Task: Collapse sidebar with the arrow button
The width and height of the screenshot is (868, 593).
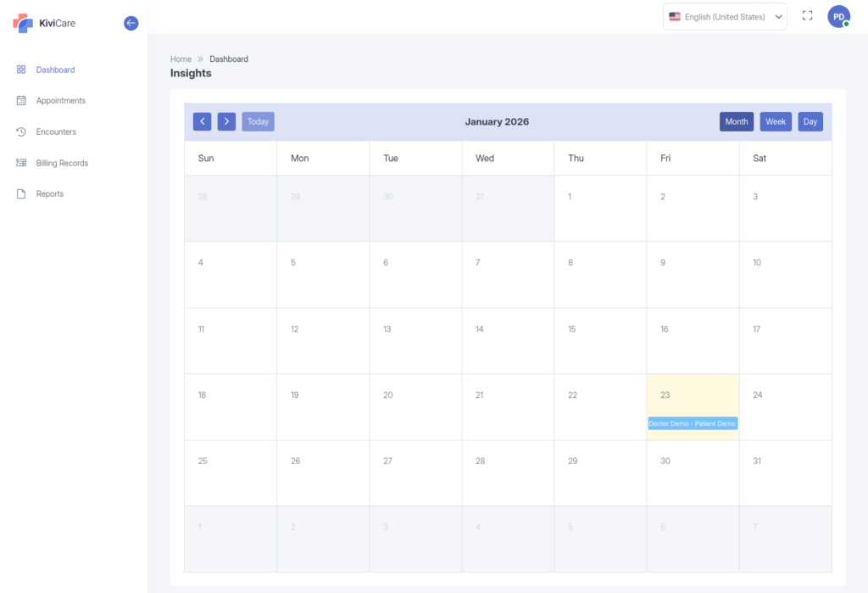Action: 131,23
